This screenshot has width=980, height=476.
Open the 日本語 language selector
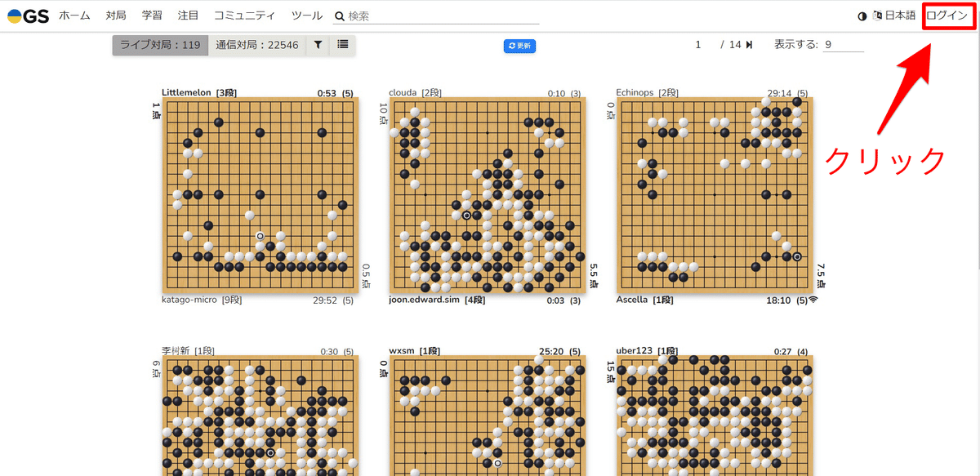[x=894, y=16]
